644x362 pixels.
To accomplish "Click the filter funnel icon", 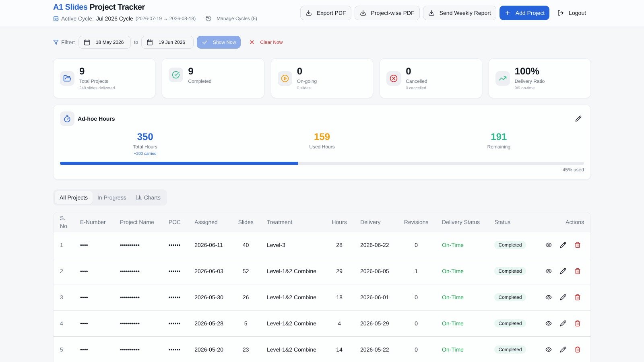I will pos(56,42).
